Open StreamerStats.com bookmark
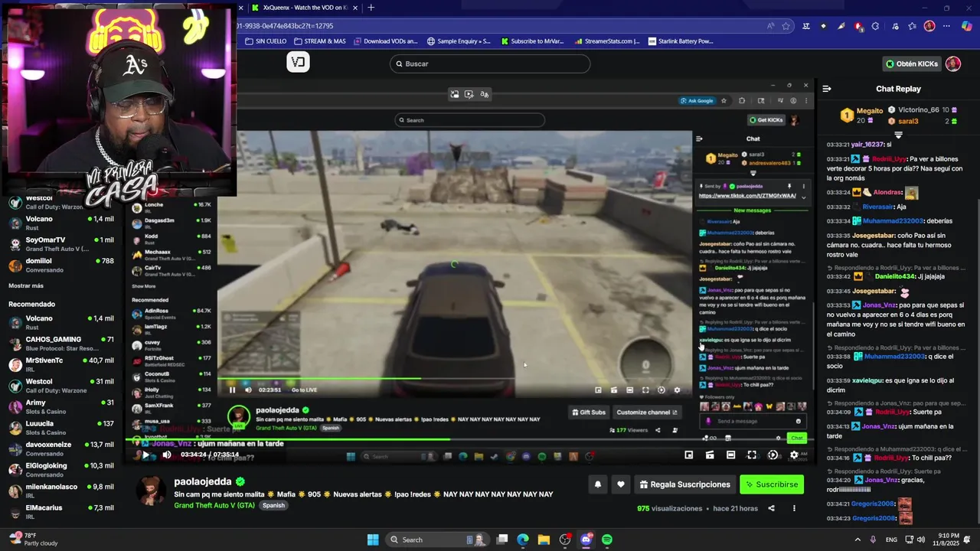 click(606, 41)
